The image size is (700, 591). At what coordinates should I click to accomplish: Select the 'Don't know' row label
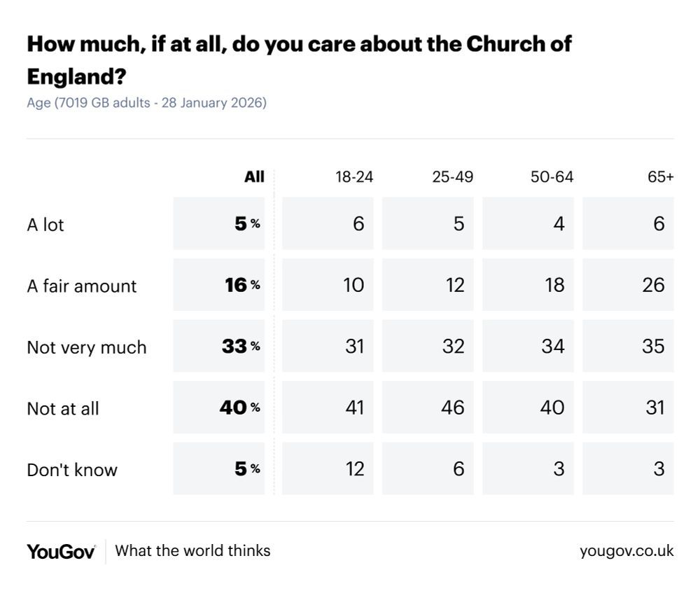coord(72,470)
